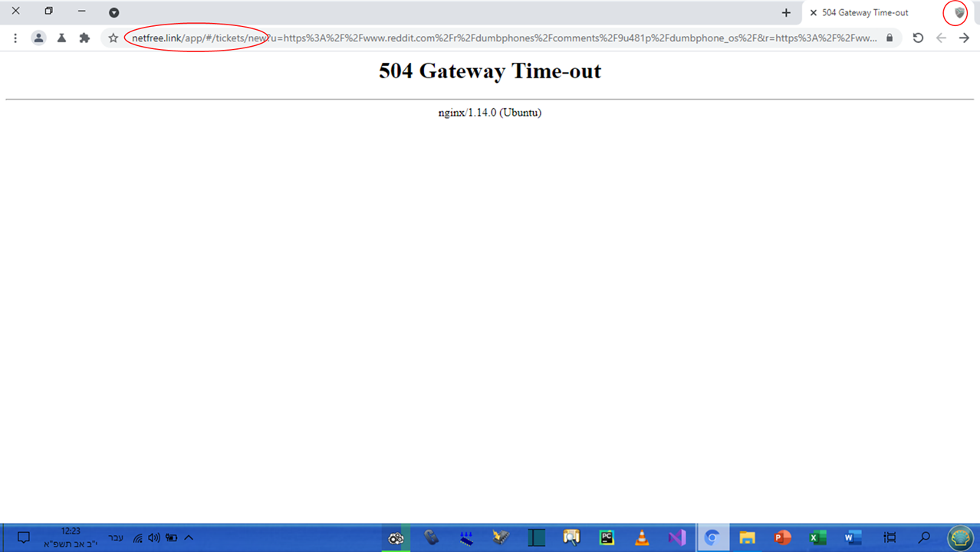Click the lock site-info icon
Screen dimensions: 980x552
(x=890, y=38)
